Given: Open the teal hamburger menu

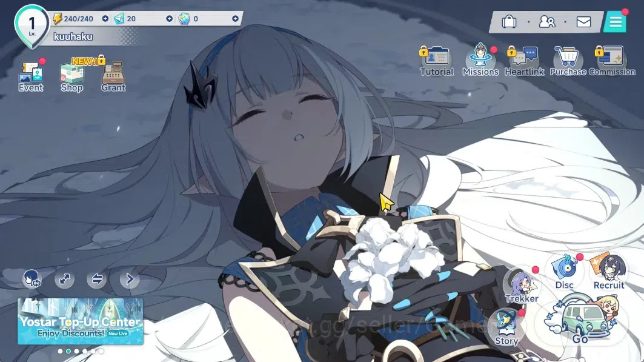Looking at the screenshot, I should [x=616, y=21].
